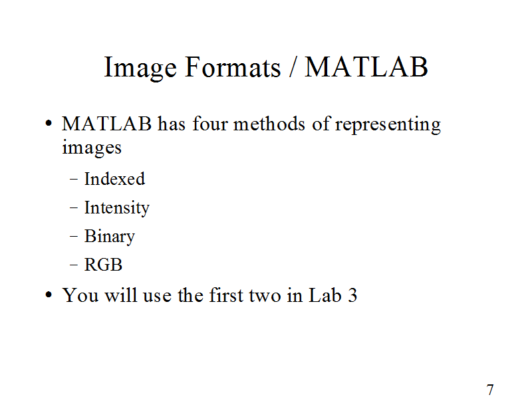This screenshot has width=532, height=399.
Task: Select the "Indexed" sub-item
Action: pyautogui.click(x=114, y=179)
